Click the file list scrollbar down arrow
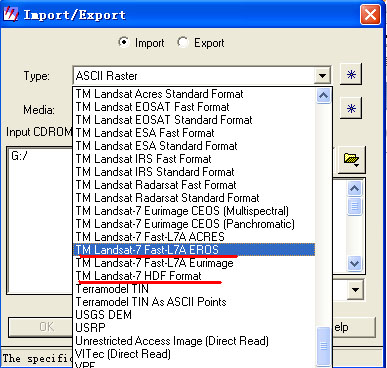 tap(354, 263)
